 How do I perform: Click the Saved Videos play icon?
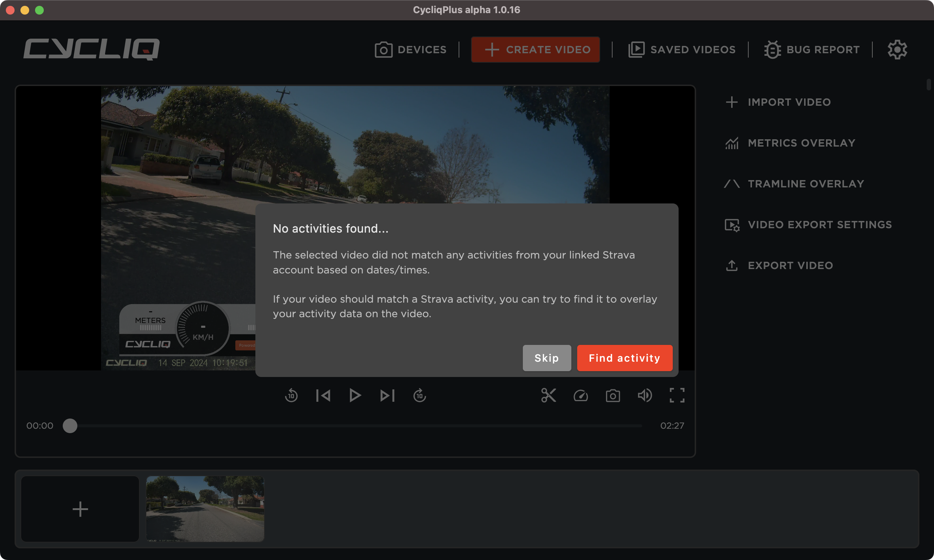[637, 50]
